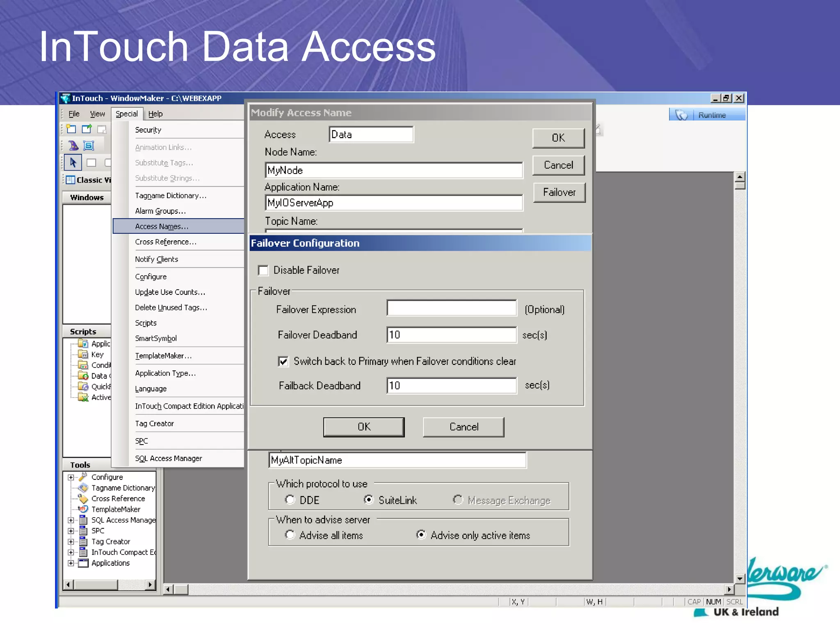
Task: Click the SPC document icon in Tools
Action: point(83,530)
